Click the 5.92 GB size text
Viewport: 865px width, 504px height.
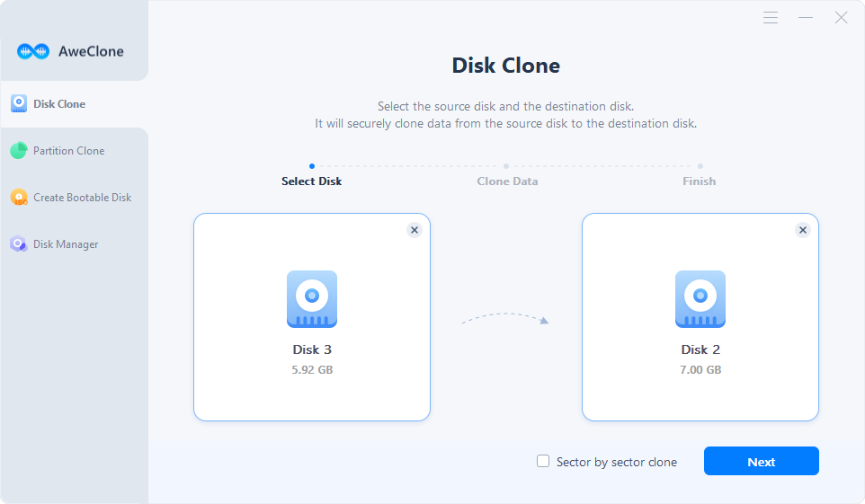pos(312,370)
